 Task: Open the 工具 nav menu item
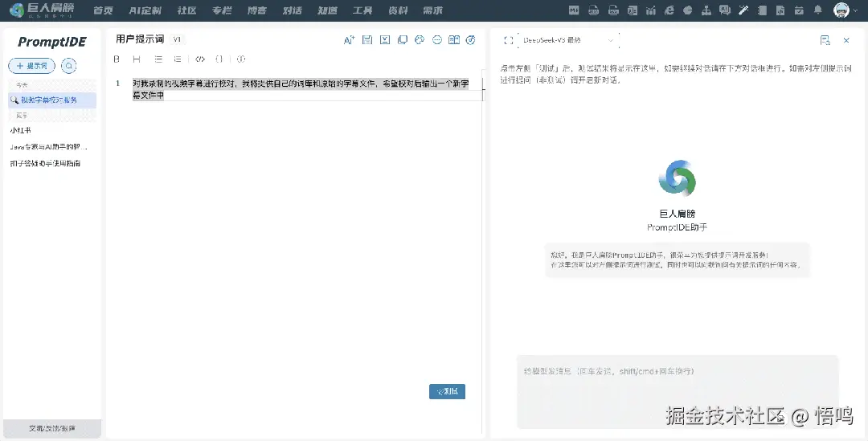pos(362,10)
